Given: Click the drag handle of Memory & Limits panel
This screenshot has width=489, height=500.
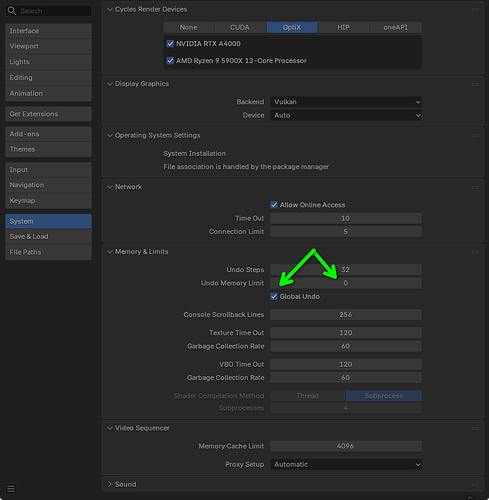Looking at the screenshot, I should coord(475,252).
